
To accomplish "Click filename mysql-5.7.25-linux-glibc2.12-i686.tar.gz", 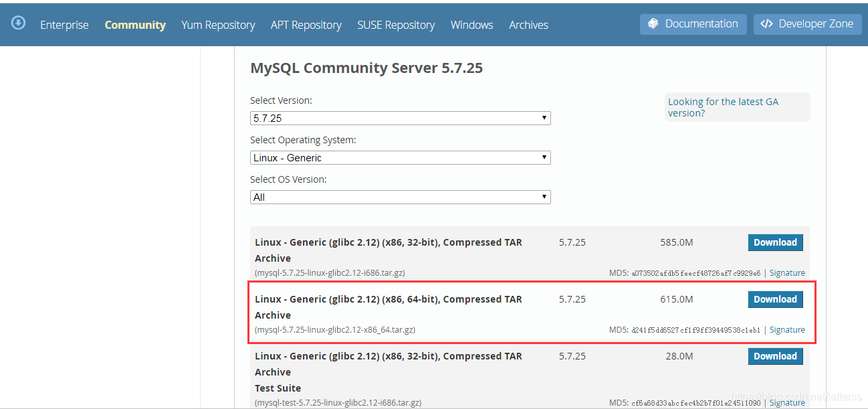I will (x=330, y=273).
